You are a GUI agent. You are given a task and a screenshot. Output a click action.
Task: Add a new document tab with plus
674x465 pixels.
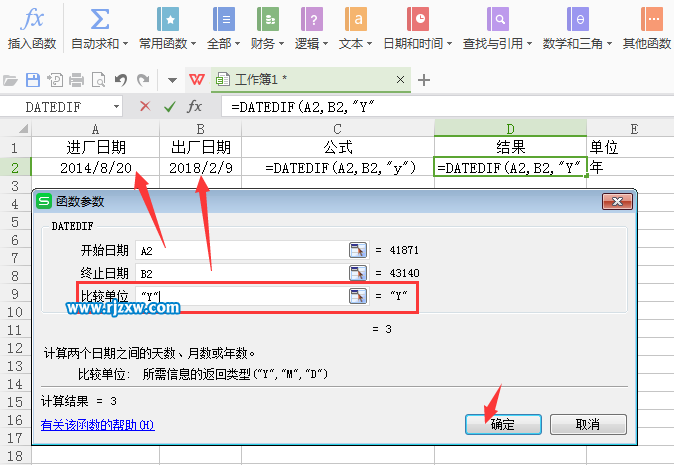pyautogui.click(x=424, y=80)
